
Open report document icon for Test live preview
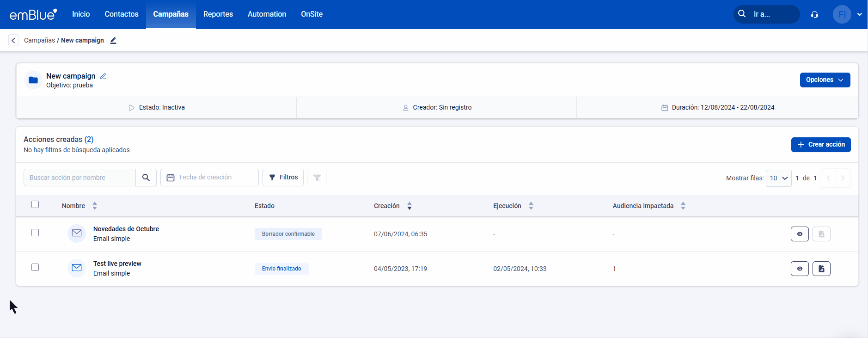821,269
